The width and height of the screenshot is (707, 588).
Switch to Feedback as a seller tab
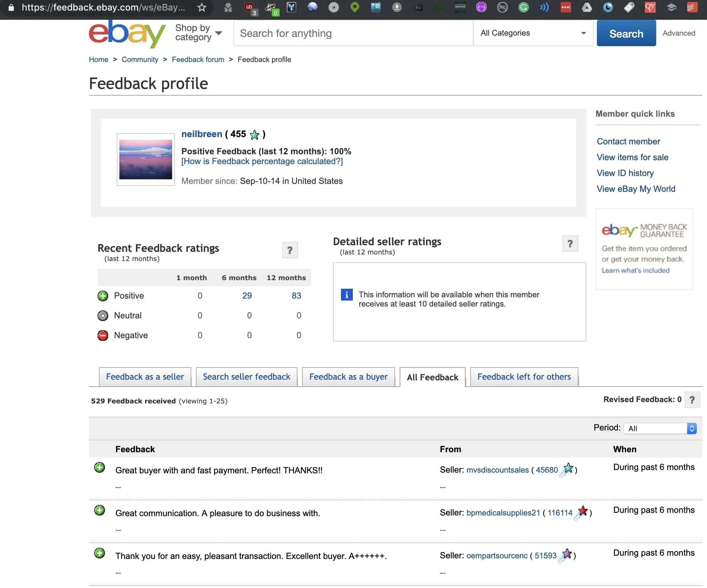pos(145,377)
